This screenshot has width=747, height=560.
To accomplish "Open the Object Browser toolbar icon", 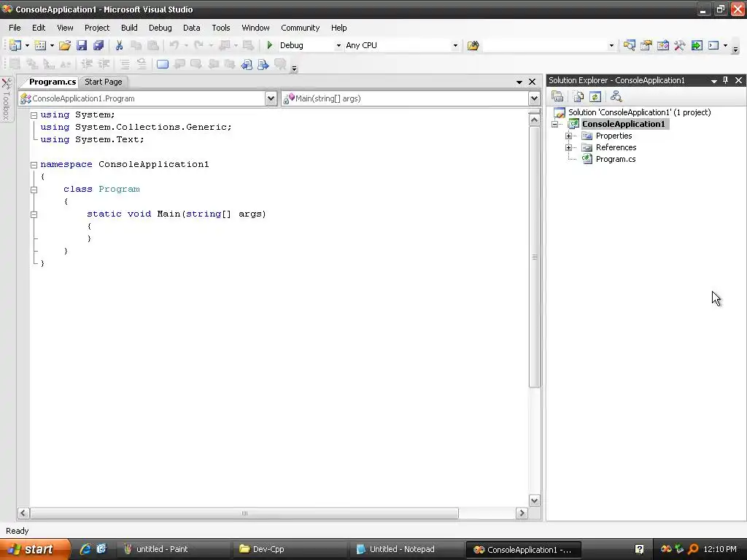I will (x=662, y=45).
